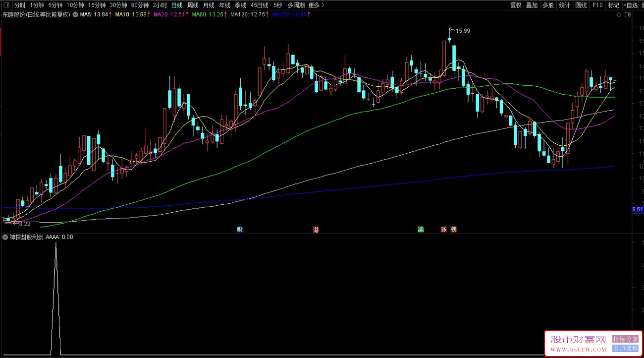Screen dimensions: 644x358
Task: Select the 5分钟 period tab
Action: click(55, 5)
